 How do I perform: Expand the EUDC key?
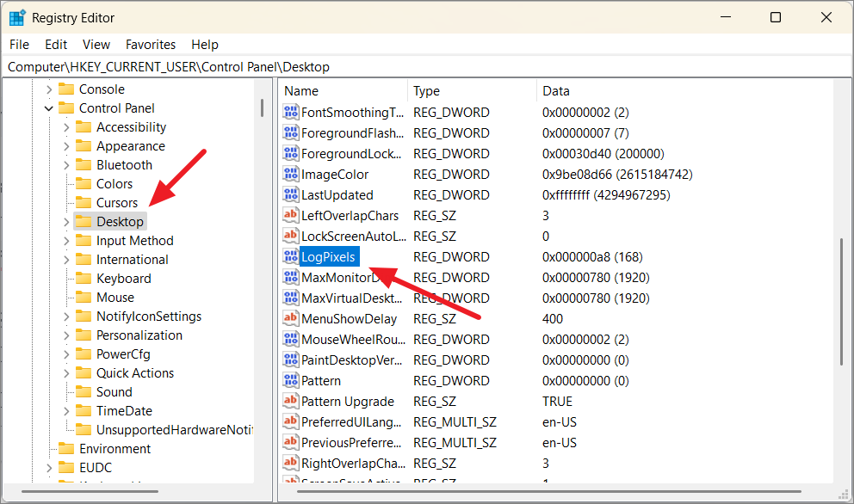pyautogui.click(x=49, y=468)
